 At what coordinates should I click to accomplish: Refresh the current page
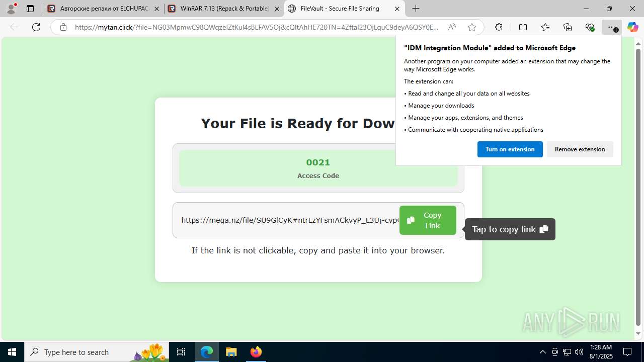(36, 27)
